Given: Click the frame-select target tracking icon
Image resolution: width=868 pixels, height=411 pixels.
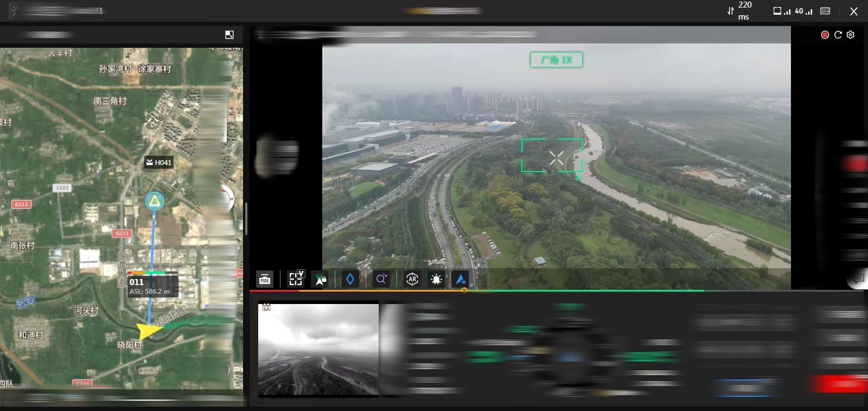Looking at the screenshot, I should click(296, 279).
